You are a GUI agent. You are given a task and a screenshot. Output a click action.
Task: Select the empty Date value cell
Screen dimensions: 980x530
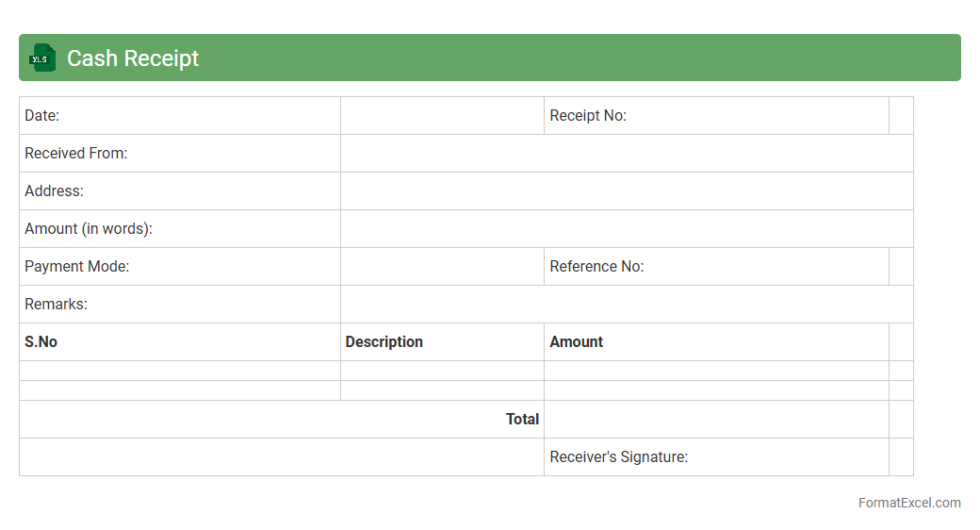[442, 116]
